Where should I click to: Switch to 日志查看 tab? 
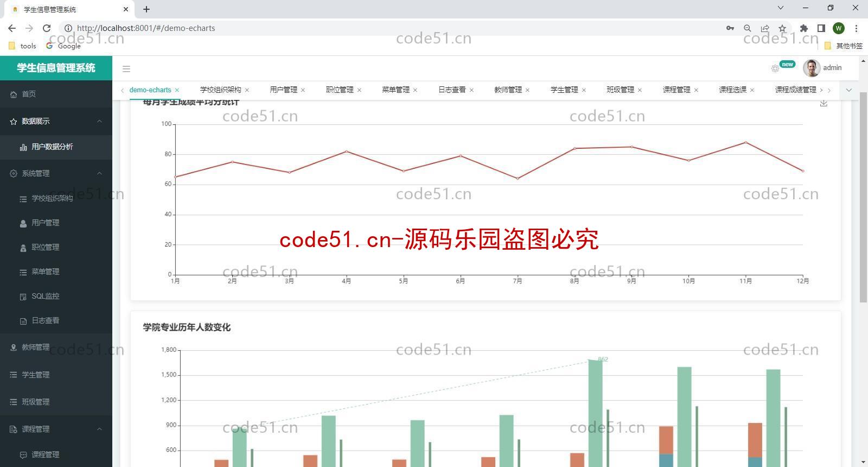tap(452, 90)
